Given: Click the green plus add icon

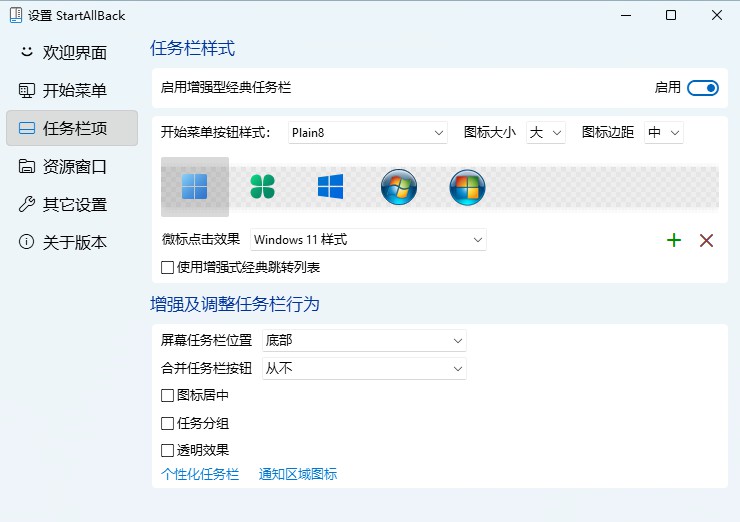Looking at the screenshot, I should point(674,240).
